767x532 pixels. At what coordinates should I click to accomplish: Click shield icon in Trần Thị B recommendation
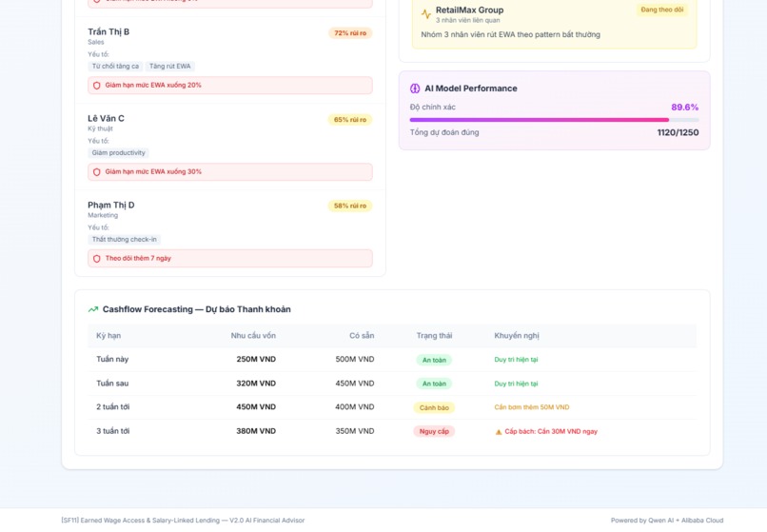point(97,85)
